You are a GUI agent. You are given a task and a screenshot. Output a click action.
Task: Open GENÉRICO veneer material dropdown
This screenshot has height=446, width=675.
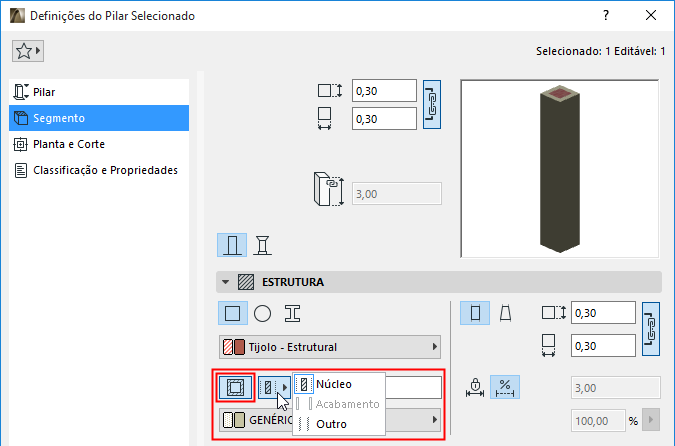tap(330, 420)
